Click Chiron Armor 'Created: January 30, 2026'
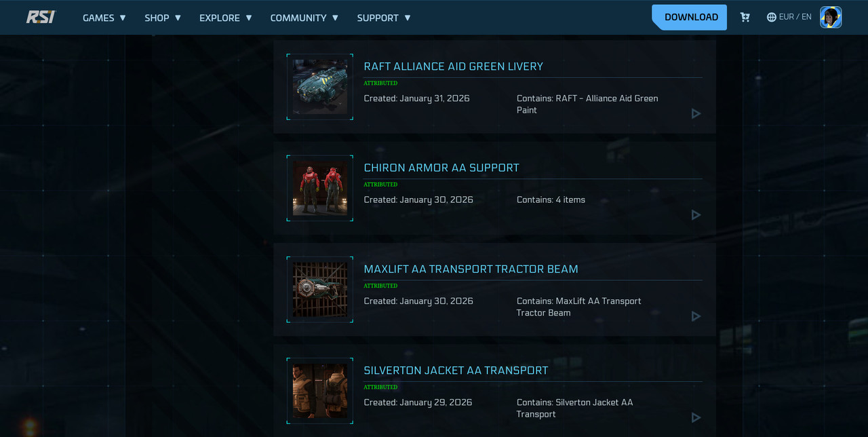868x437 pixels. click(x=418, y=199)
